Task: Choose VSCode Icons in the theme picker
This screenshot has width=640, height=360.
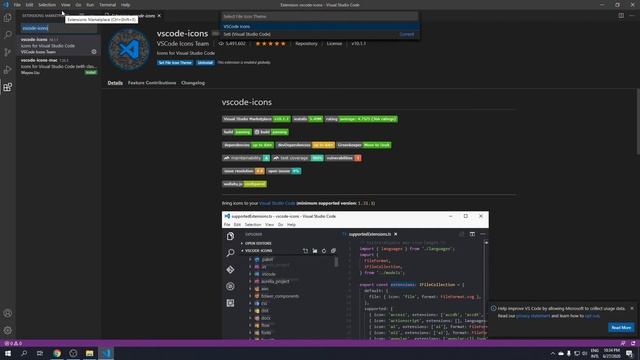Action: (x=320, y=27)
